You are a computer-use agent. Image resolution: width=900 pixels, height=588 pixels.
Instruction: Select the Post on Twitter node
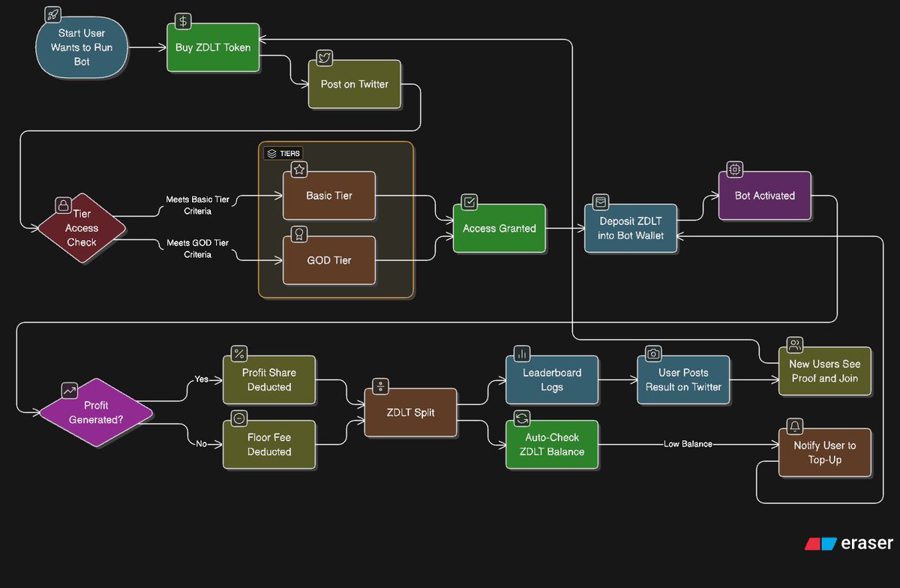pyautogui.click(x=354, y=84)
